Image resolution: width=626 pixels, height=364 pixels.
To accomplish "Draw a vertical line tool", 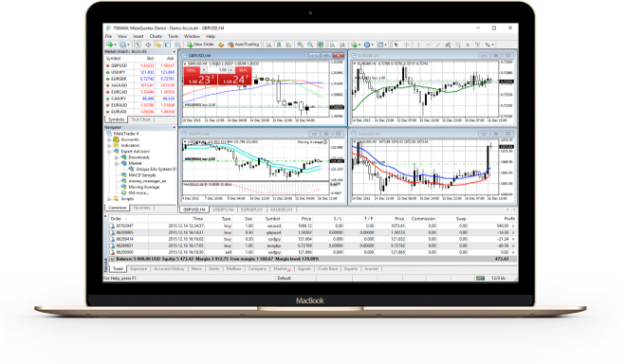I will [418, 45].
